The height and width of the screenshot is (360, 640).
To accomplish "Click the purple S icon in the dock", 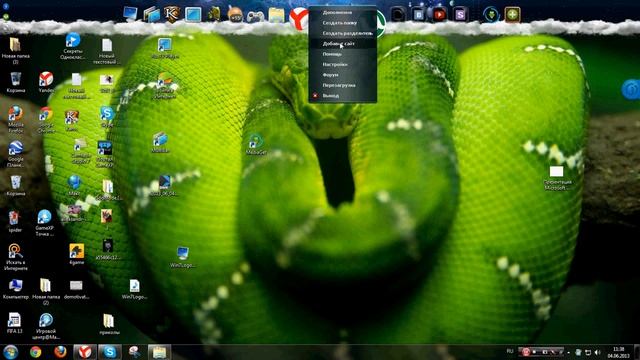I will (x=460, y=15).
